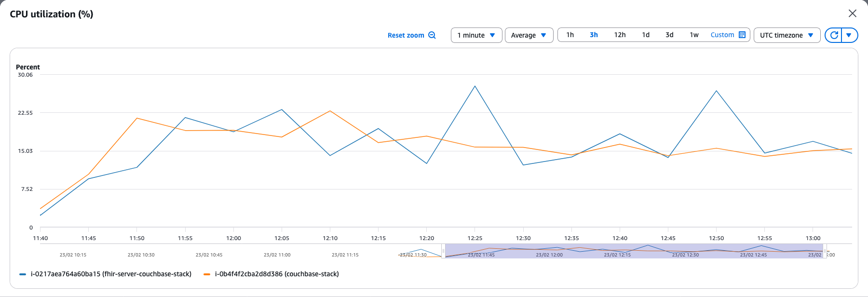Viewport: 868px width, 297px height.
Task: Open the 1 minute period dropdown
Action: 476,35
